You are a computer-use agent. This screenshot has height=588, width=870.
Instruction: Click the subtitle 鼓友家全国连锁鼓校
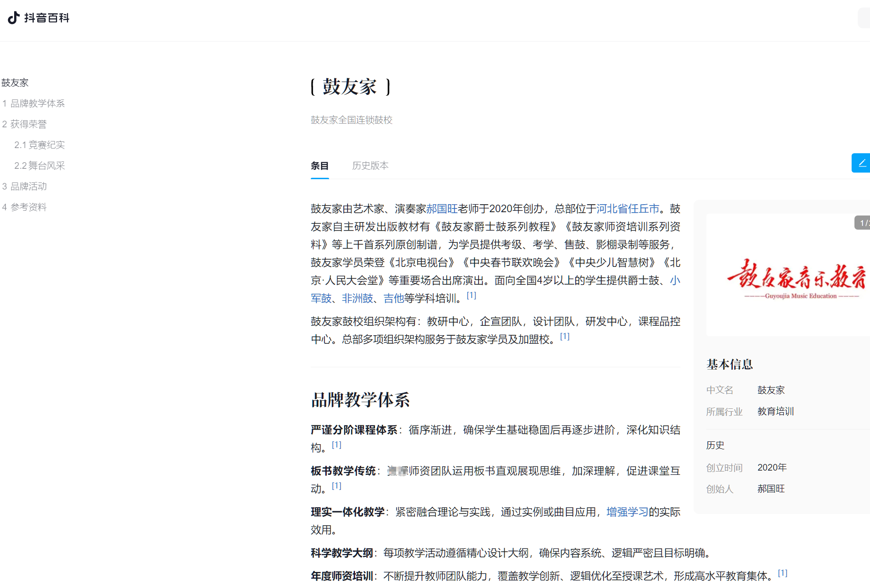click(351, 120)
